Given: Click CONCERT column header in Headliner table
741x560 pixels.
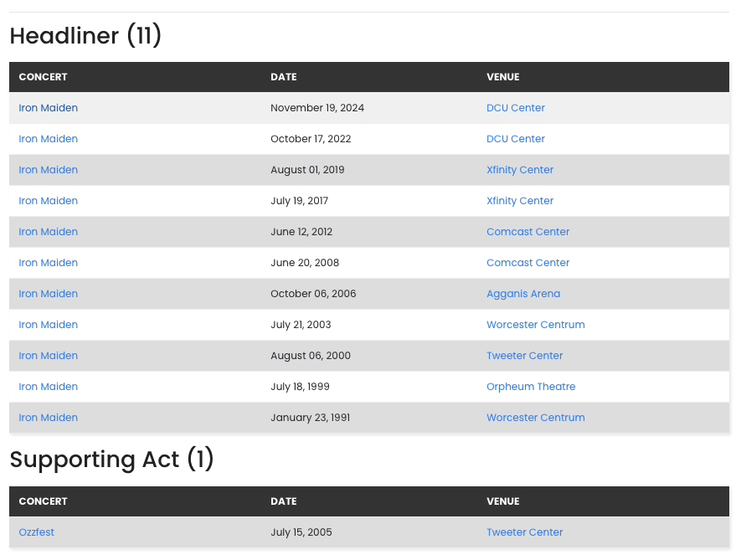Looking at the screenshot, I should 43,77.
